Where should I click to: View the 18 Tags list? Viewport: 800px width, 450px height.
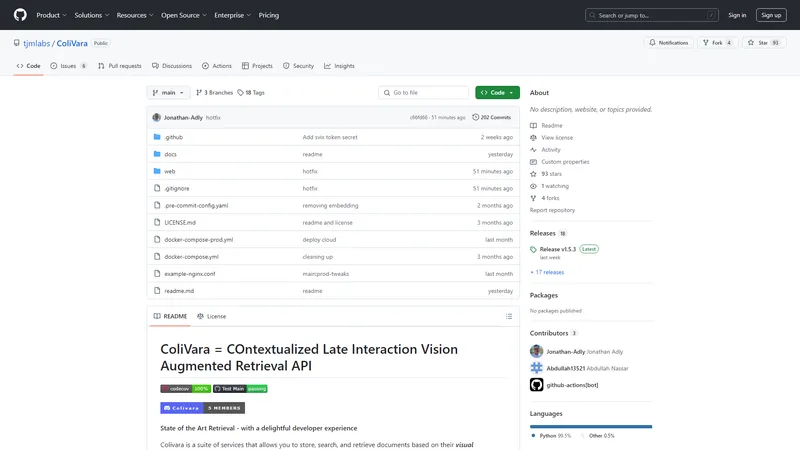click(x=251, y=92)
